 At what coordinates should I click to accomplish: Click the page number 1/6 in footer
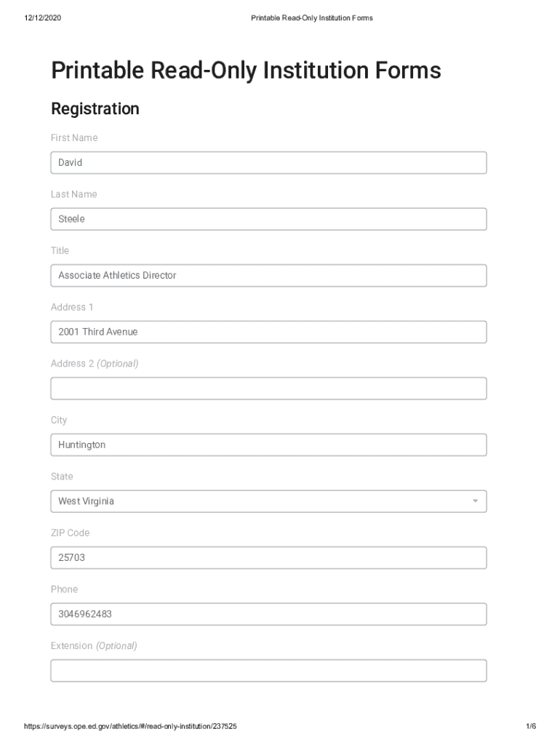(x=531, y=727)
